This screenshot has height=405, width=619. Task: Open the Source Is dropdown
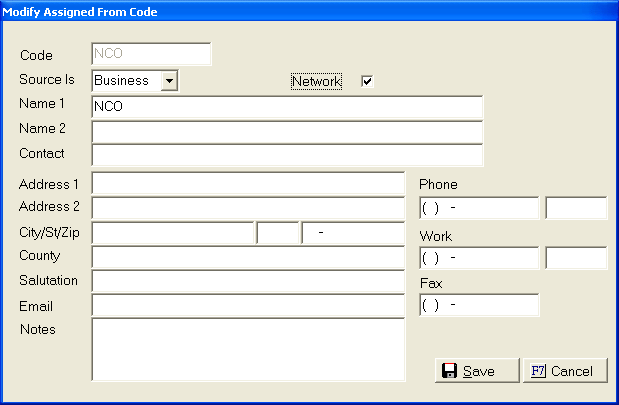169,80
